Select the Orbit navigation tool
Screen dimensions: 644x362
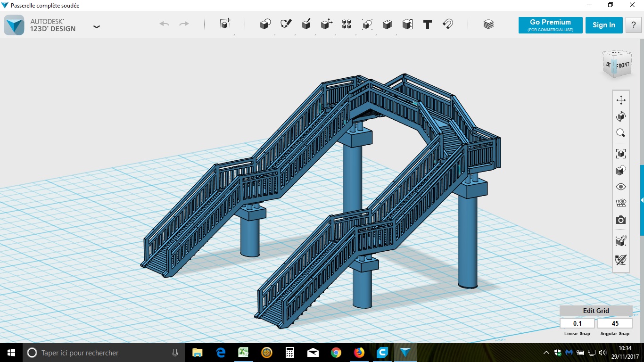[x=621, y=116]
